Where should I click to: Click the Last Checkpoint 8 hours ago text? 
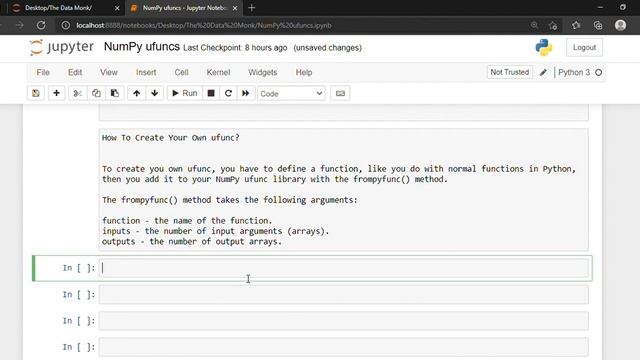tap(235, 48)
